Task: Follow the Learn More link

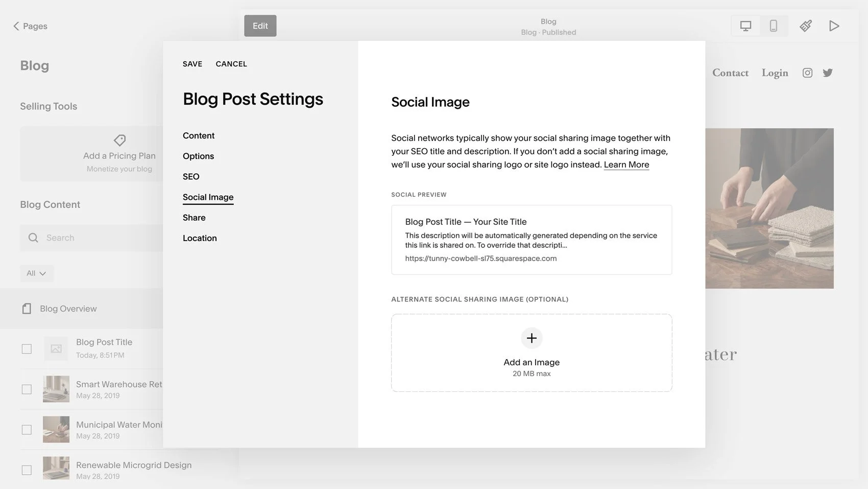Action: 626,165
